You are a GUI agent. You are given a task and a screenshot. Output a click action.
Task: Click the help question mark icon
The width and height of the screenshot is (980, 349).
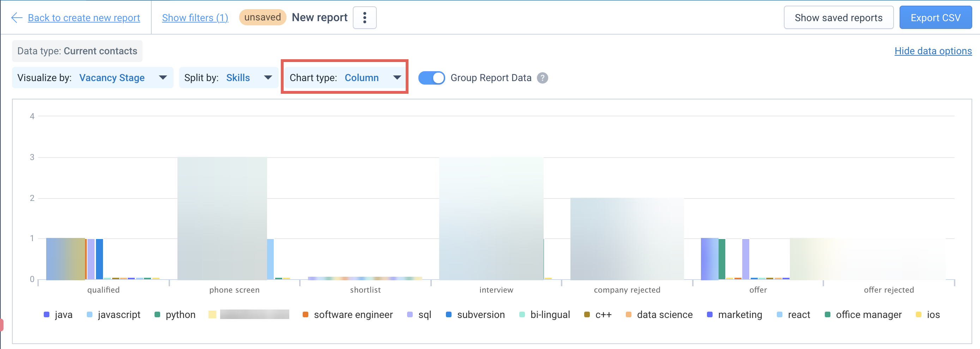tap(542, 78)
